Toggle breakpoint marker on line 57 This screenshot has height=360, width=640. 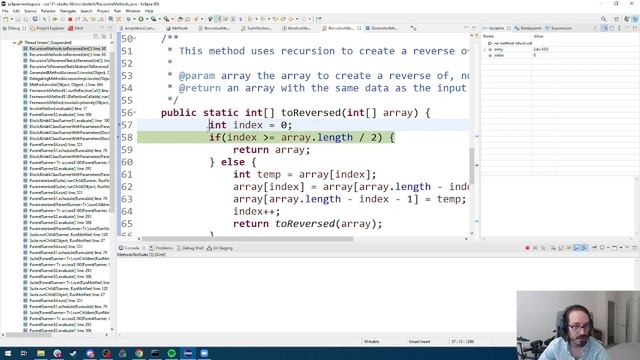pos(119,125)
